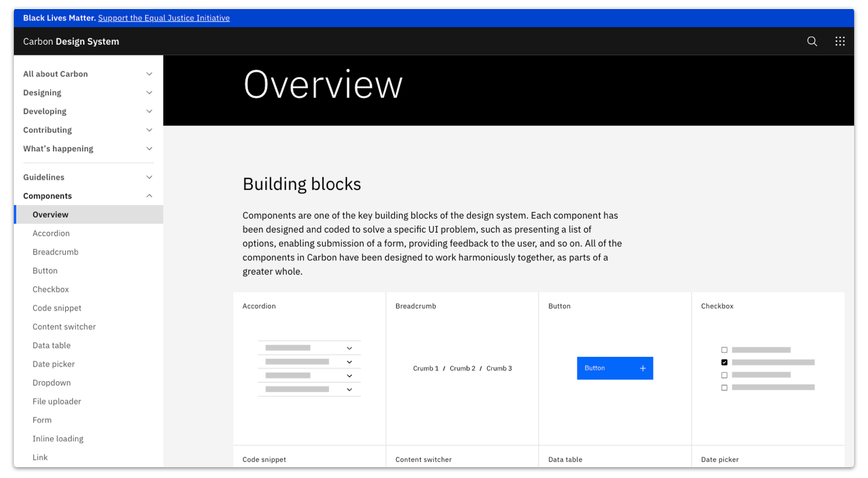868x478 pixels.
Task: Expand the second row of accordion demo
Action: [x=309, y=362]
